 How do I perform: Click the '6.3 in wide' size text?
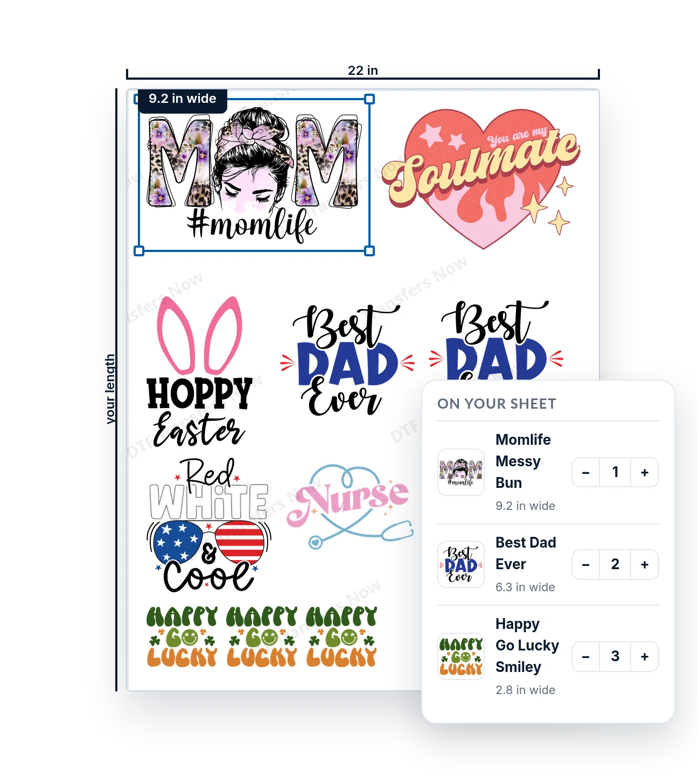525,587
